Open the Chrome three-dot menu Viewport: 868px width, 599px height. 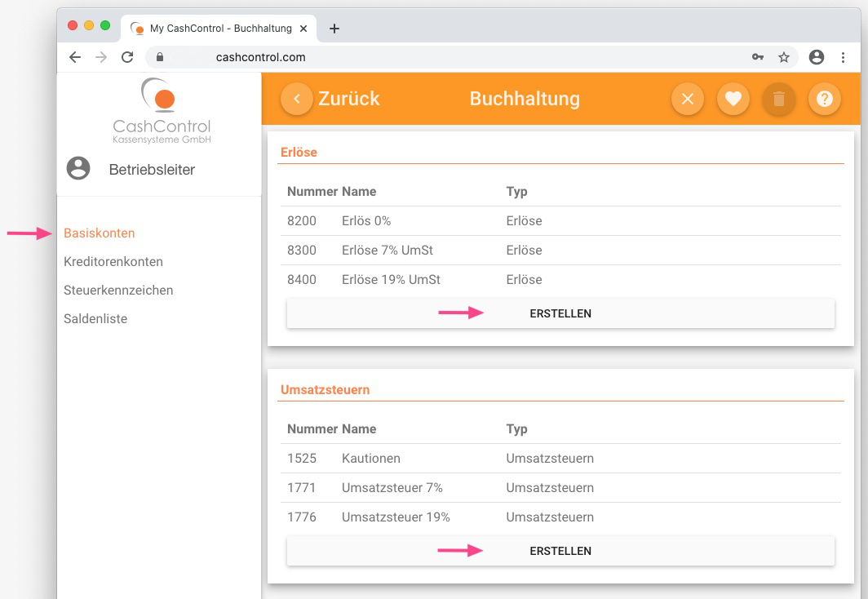[843, 57]
